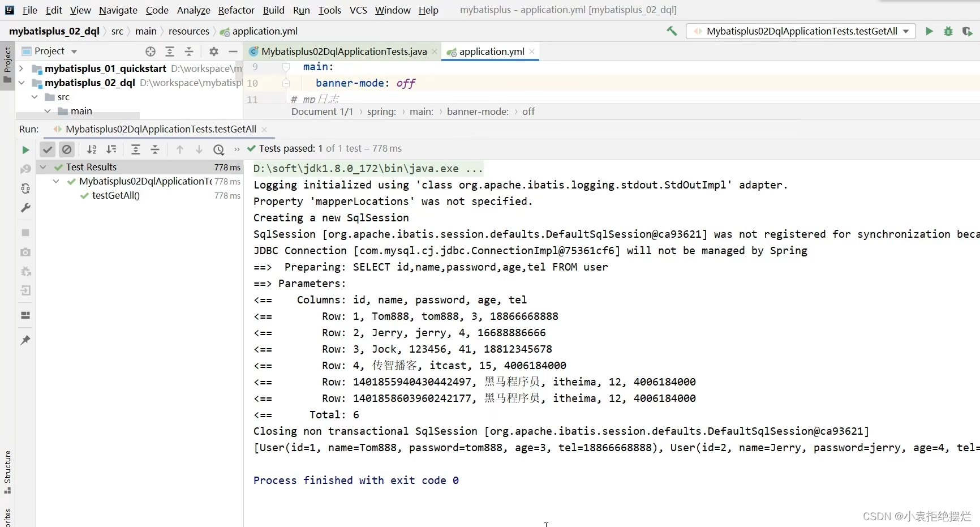The height and width of the screenshot is (527, 980).
Task: Start debugging with the bug icon
Action: coord(948,31)
